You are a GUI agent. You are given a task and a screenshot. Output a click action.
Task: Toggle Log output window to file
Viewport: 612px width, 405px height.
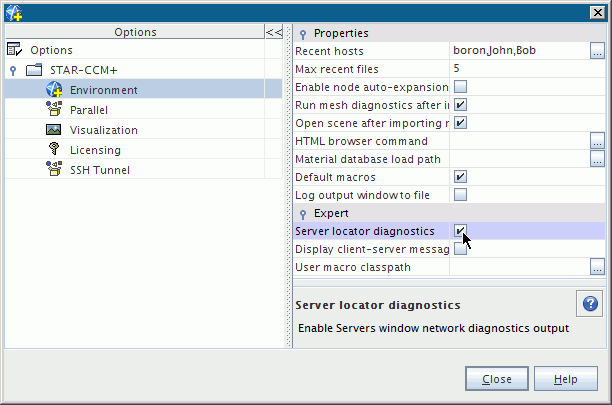461,195
